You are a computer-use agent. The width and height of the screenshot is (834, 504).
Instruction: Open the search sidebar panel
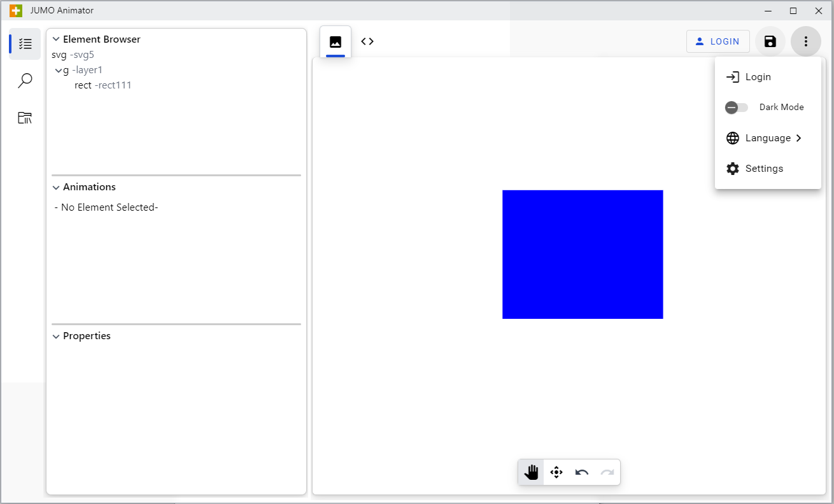(x=25, y=81)
